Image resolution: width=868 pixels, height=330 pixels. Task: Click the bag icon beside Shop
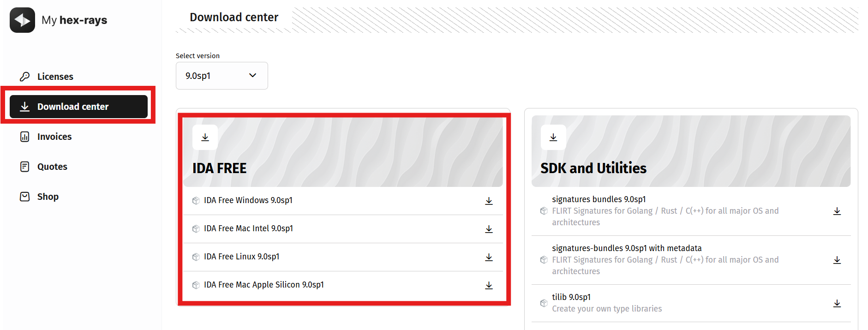[25, 197]
